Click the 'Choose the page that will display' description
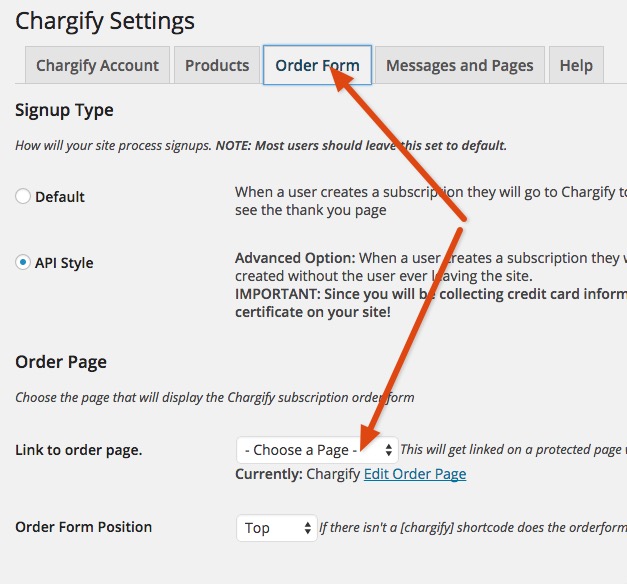Screen dimensions: 627x584 (x=215, y=398)
